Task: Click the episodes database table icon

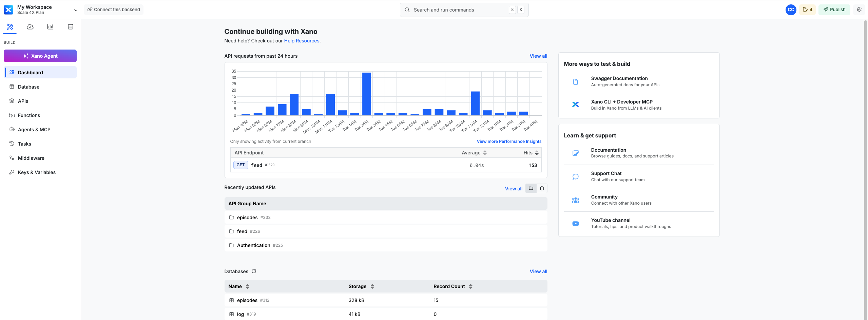Action: point(232,300)
